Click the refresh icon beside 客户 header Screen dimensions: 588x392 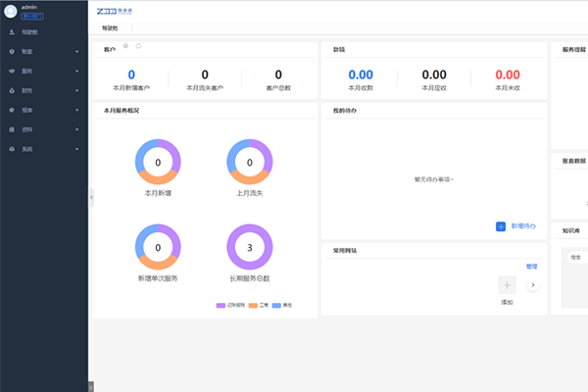pos(139,46)
